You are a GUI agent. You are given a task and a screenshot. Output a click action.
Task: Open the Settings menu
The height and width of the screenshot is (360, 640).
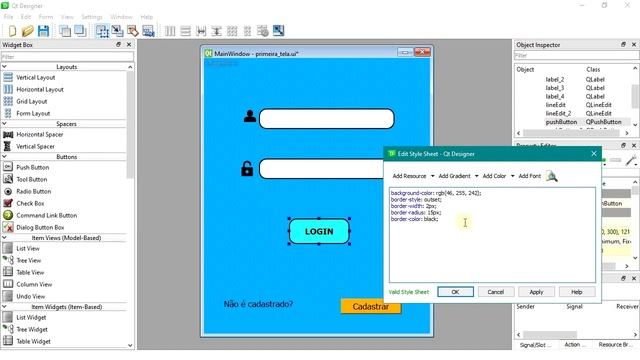point(92,17)
